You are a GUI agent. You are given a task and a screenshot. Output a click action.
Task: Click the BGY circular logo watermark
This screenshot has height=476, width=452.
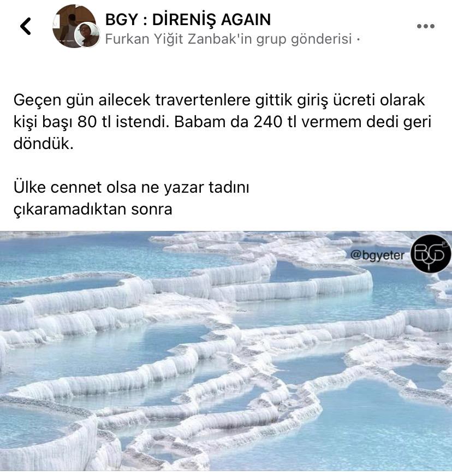coord(431,253)
